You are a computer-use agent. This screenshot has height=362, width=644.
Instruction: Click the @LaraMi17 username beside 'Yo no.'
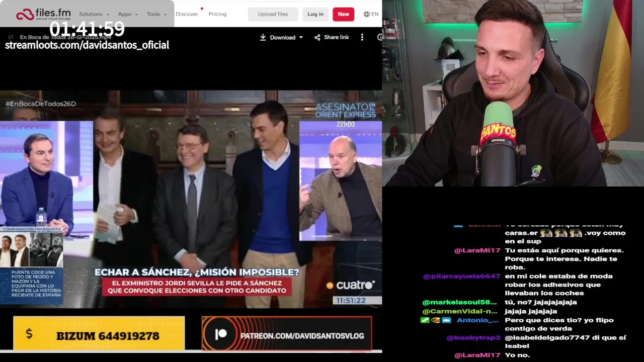477,355
